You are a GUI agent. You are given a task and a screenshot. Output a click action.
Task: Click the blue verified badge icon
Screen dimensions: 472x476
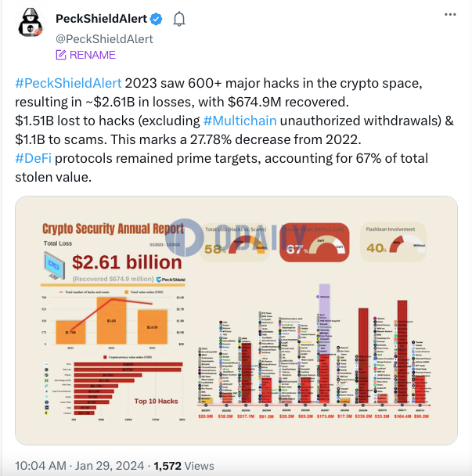[x=157, y=19]
